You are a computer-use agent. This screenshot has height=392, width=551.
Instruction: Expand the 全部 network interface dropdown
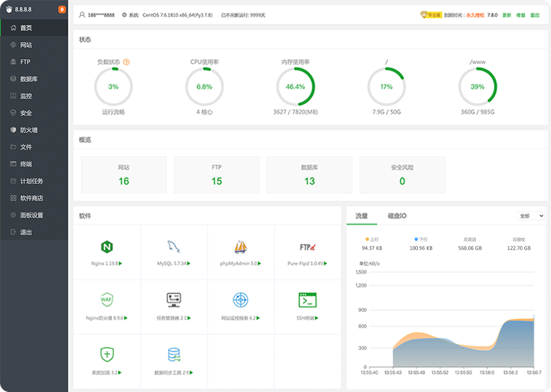531,216
